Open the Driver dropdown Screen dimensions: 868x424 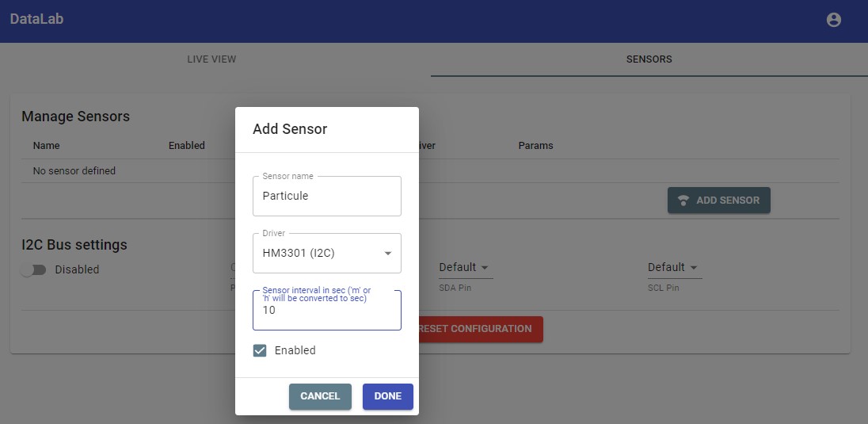[x=326, y=254]
